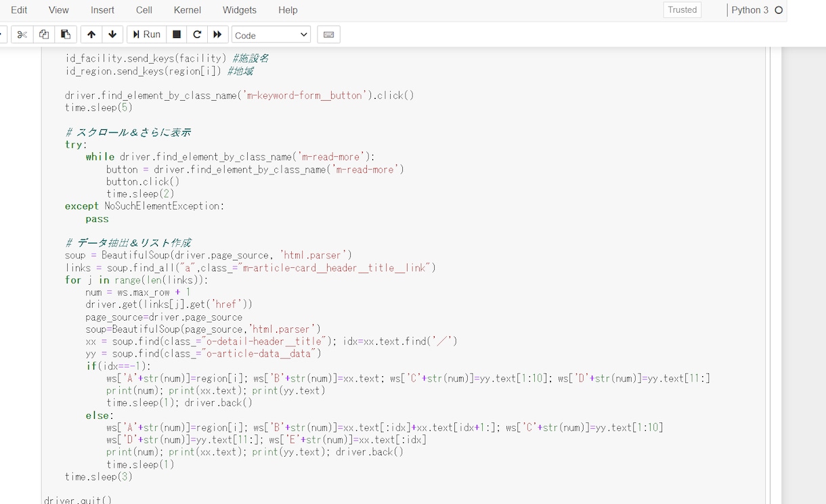
Task: Move selected cell down with the arrow
Action: pyautogui.click(x=112, y=35)
